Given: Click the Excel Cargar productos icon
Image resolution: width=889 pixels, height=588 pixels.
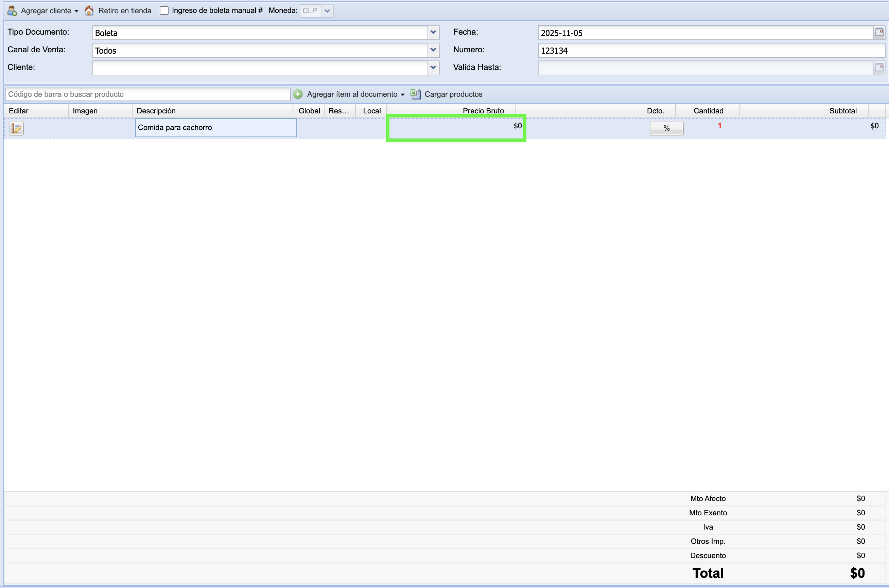Looking at the screenshot, I should pyautogui.click(x=415, y=94).
